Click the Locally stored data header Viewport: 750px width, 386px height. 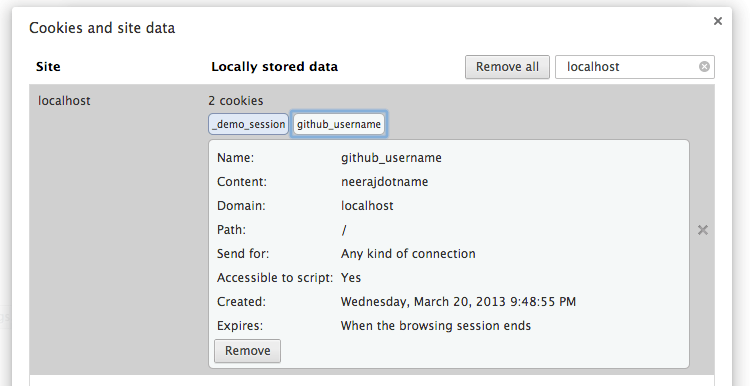(x=275, y=66)
